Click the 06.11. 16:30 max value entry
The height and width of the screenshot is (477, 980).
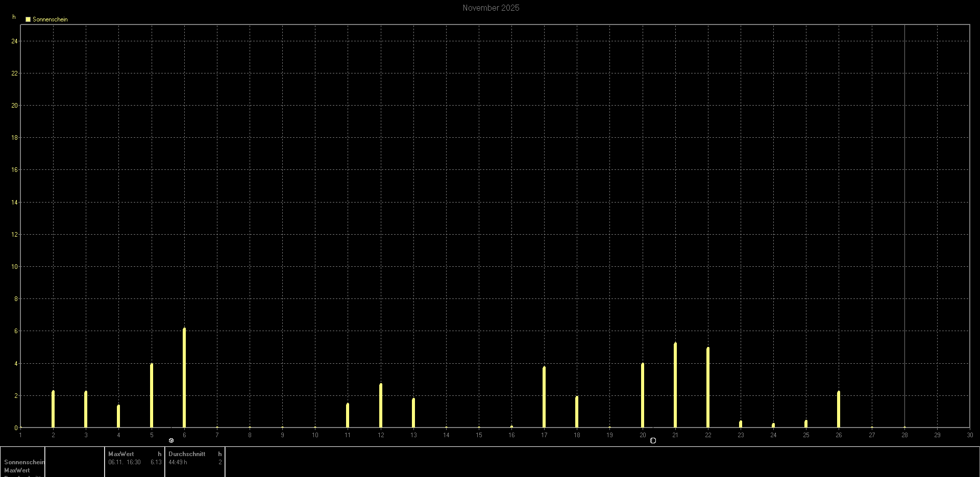125,462
